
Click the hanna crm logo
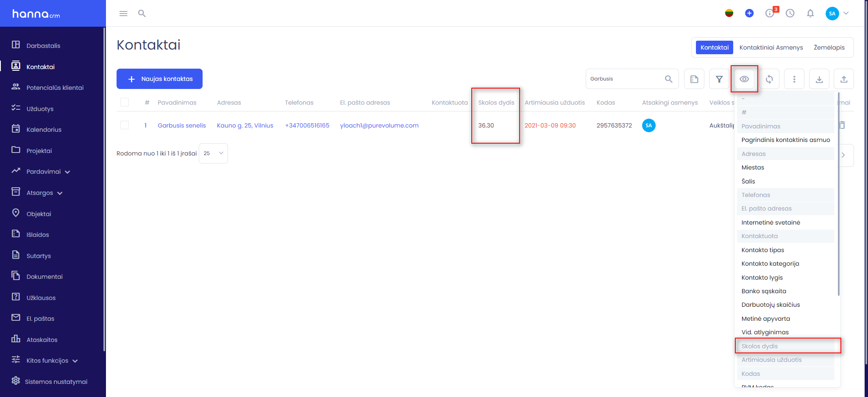click(36, 14)
